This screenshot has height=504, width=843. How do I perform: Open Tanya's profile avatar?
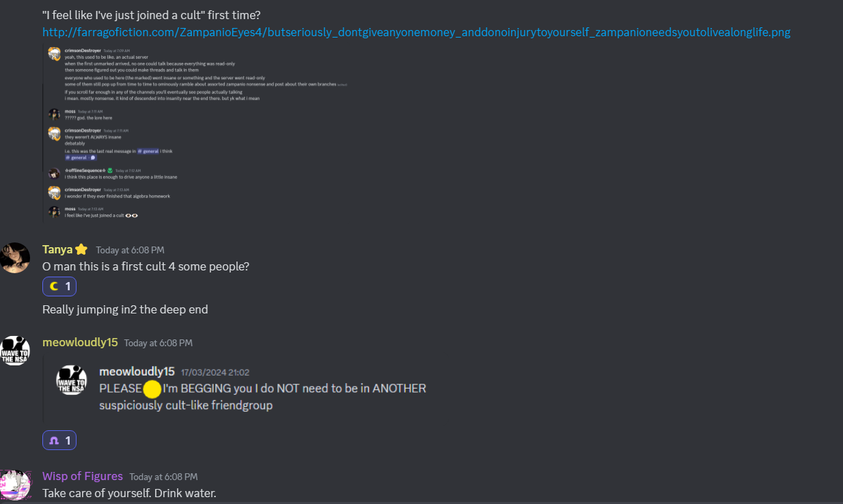click(x=15, y=257)
